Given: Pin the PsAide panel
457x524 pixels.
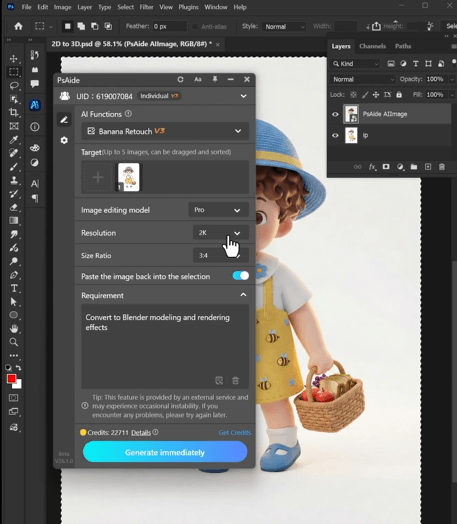Looking at the screenshot, I should click(215, 79).
